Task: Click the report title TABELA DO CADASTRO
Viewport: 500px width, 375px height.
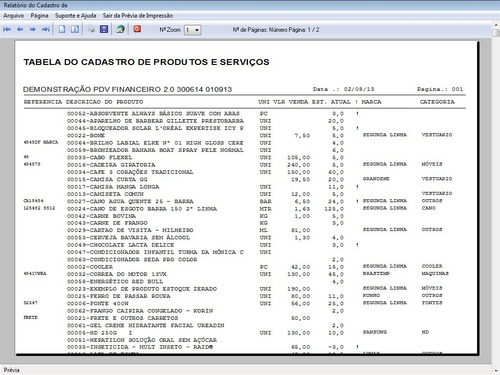Action: (x=146, y=62)
